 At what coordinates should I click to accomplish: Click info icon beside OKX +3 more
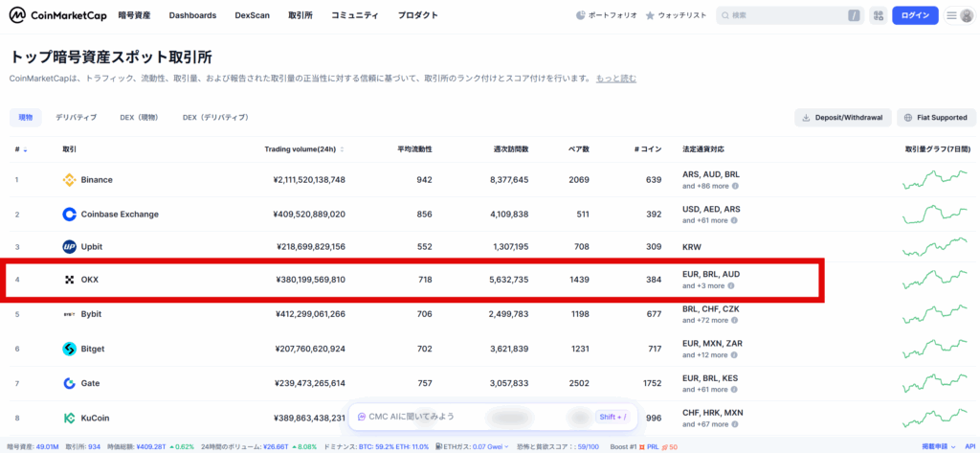(x=730, y=286)
